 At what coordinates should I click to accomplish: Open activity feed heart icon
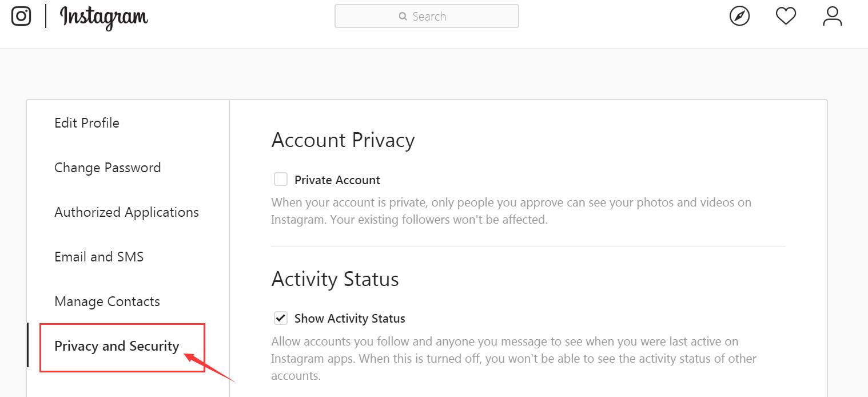point(786,16)
